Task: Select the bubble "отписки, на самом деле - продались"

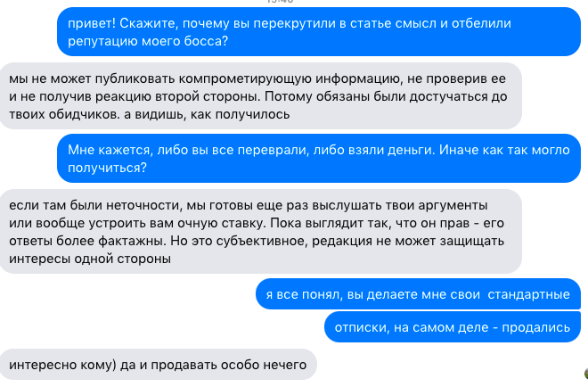Action: [x=452, y=327]
